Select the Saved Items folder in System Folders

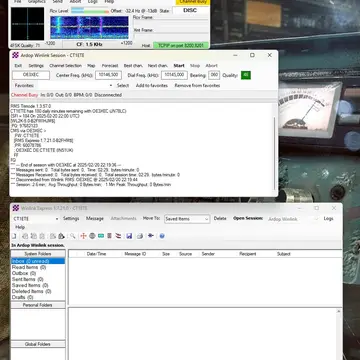30,285
